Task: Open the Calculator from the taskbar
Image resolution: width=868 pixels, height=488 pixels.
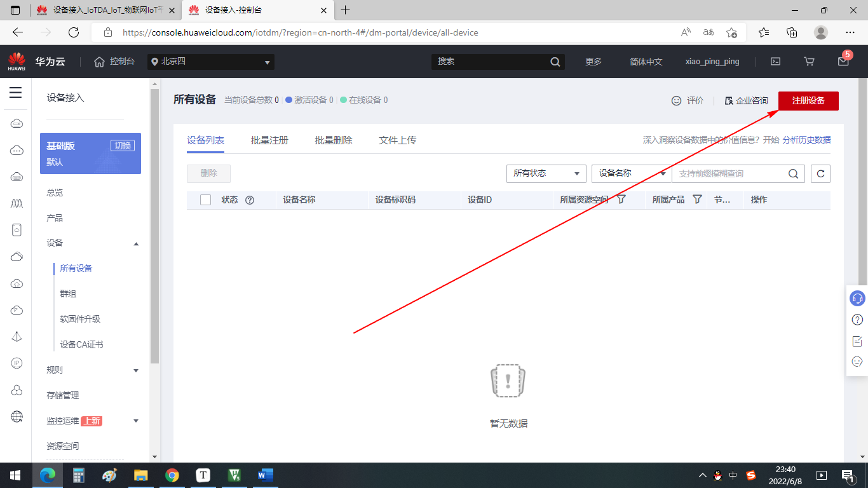Action: click(x=79, y=475)
